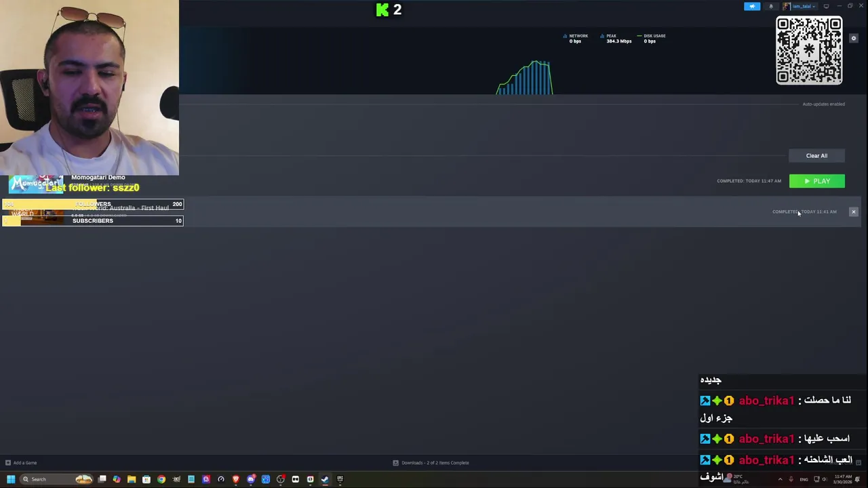Image resolution: width=868 pixels, height=488 pixels.
Task: Open Task View on the taskbar
Action: coord(102,479)
